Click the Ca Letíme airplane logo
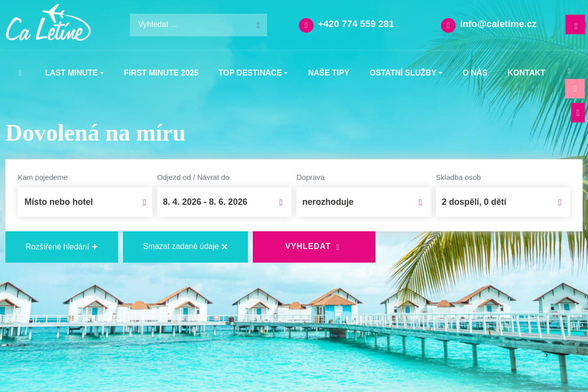588x392 pixels. [48, 23]
